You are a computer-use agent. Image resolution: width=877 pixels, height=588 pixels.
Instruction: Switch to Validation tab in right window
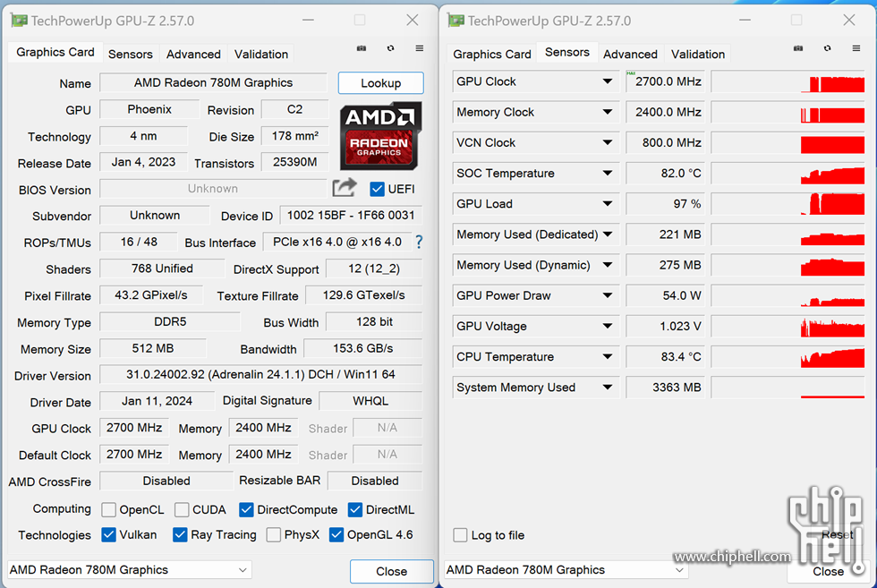698,55
